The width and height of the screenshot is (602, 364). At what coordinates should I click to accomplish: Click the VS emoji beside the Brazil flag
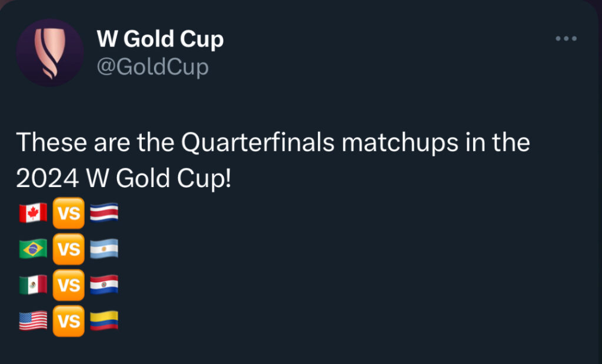coord(69,249)
